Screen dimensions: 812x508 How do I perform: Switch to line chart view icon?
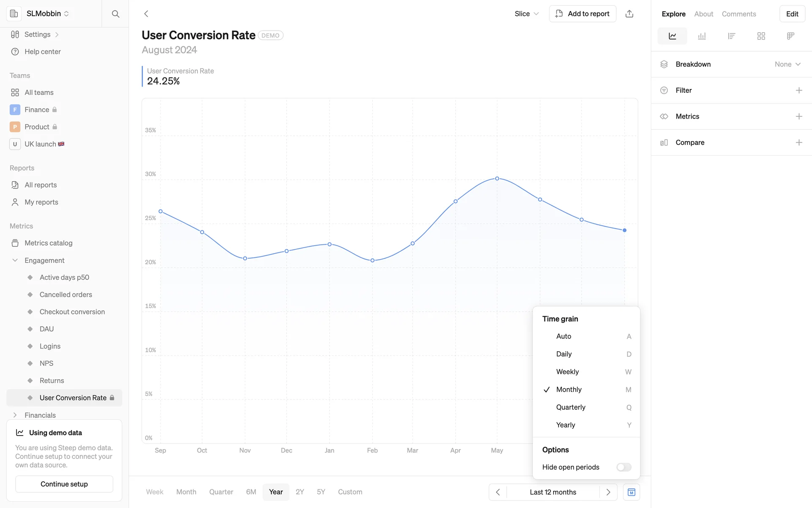(x=672, y=36)
